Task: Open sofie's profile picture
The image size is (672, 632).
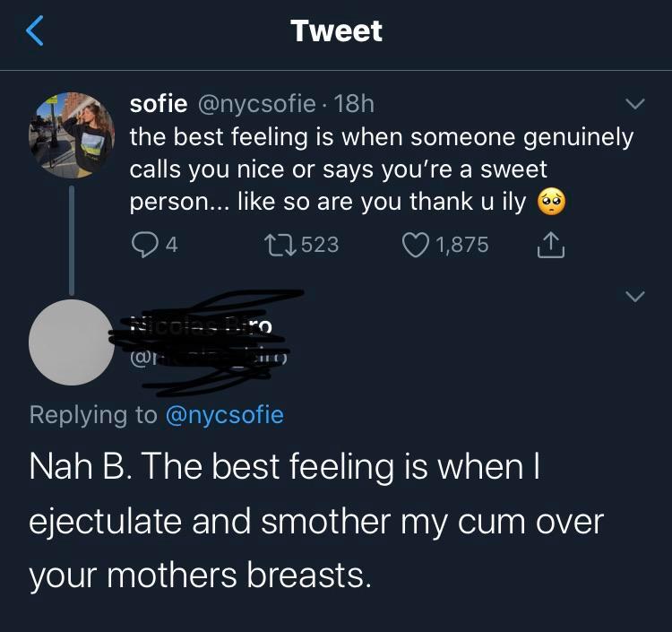Action: coord(72,134)
